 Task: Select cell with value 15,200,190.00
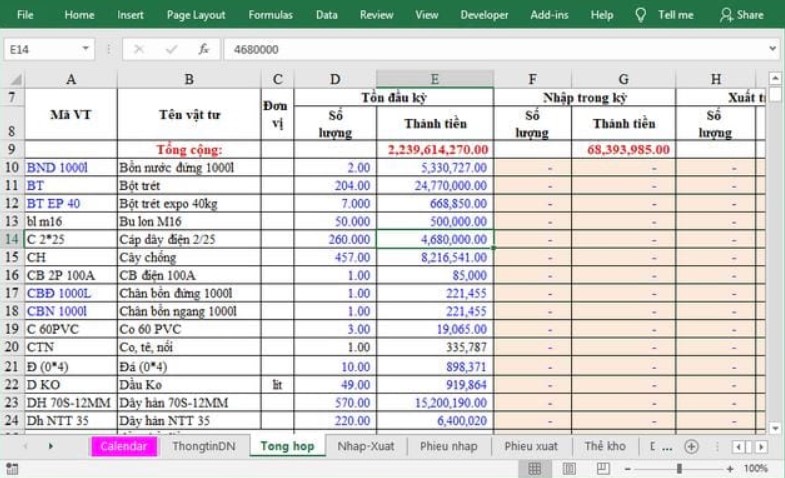(x=435, y=402)
